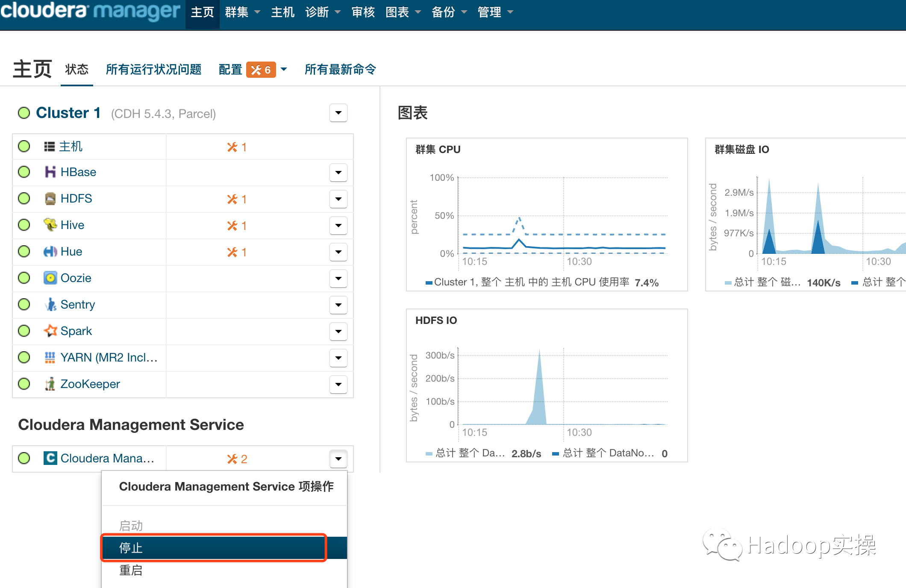Click Hive green health status indicator
906x588 pixels.
pos(24,225)
